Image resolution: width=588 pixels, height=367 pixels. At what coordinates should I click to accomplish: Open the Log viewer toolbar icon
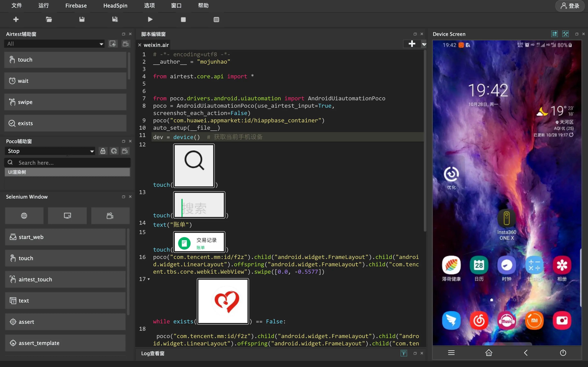(216, 19)
